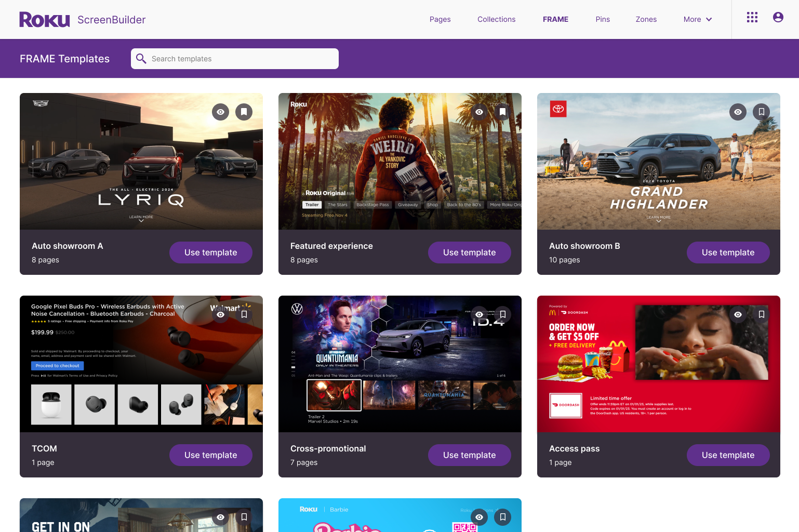Open the Grand Highlander thumbnail
Image resolution: width=799 pixels, height=532 pixels.
click(659, 161)
